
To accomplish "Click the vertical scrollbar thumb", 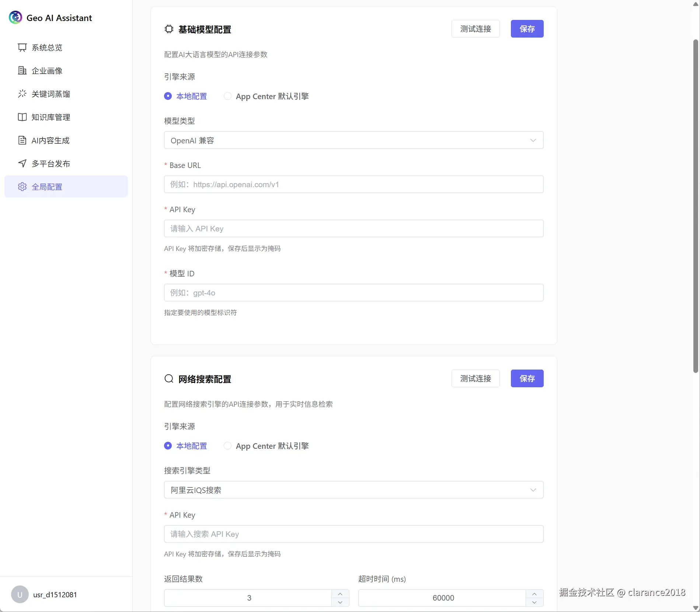I will (696, 206).
